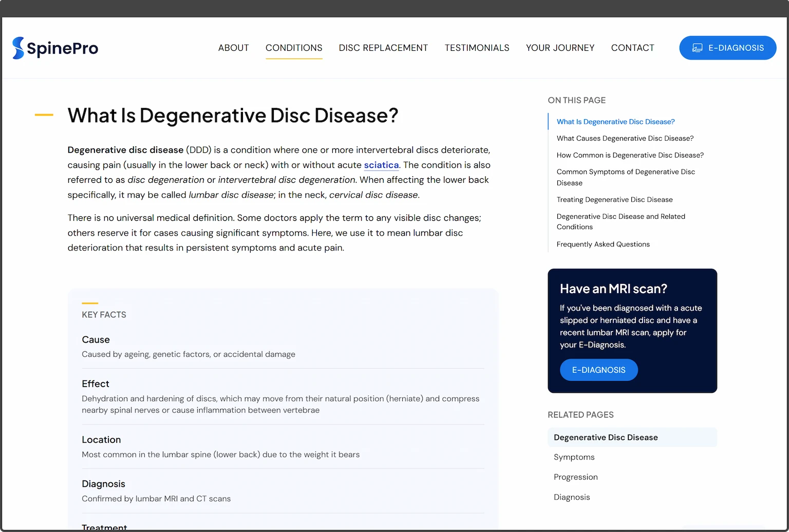Open Degenerative Disc Disease and Related Conditions
789x532 pixels.
click(x=621, y=221)
